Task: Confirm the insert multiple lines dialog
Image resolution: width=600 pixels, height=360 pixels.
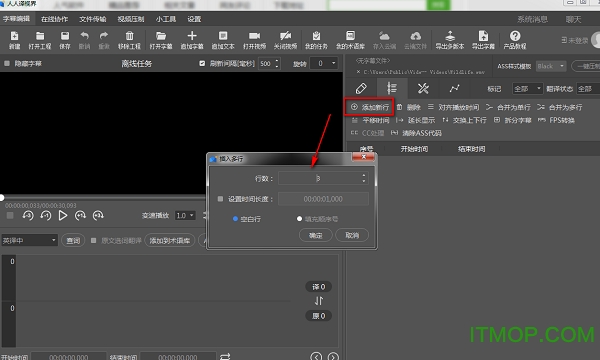Action: pos(316,235)
